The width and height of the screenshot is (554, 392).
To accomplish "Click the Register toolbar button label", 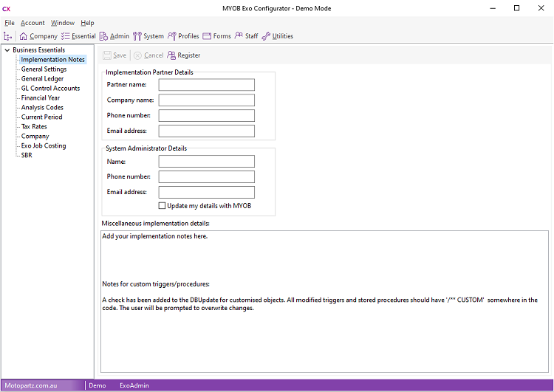I will pos(188,55).
